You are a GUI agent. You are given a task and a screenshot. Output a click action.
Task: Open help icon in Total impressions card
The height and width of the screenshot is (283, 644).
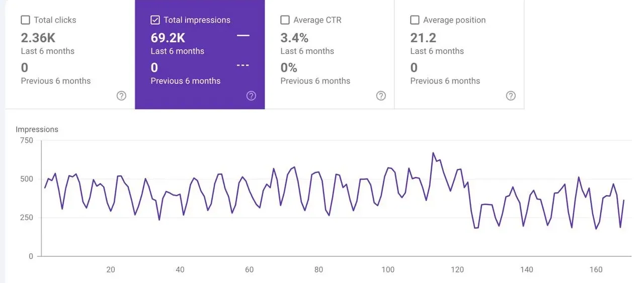click(251, 96)
